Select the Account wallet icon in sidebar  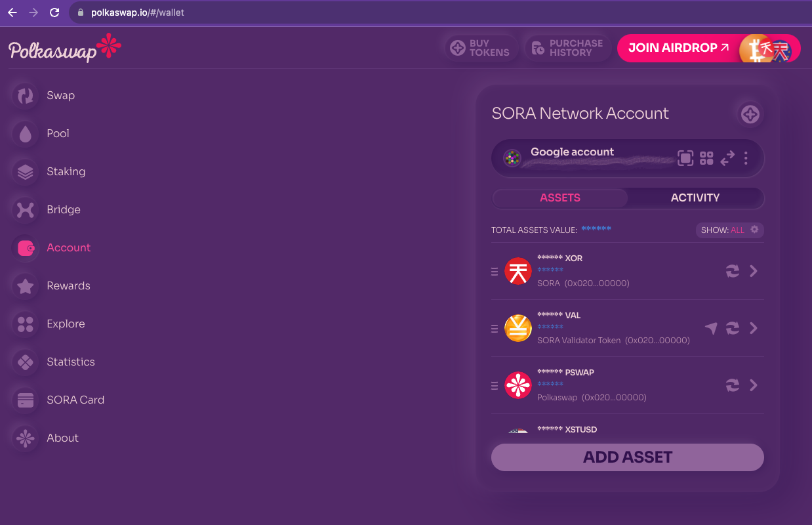point(26,248)
